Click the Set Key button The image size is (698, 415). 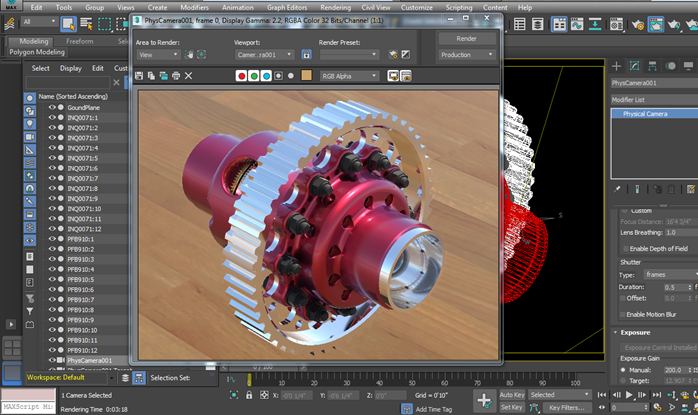pos(512,407)
